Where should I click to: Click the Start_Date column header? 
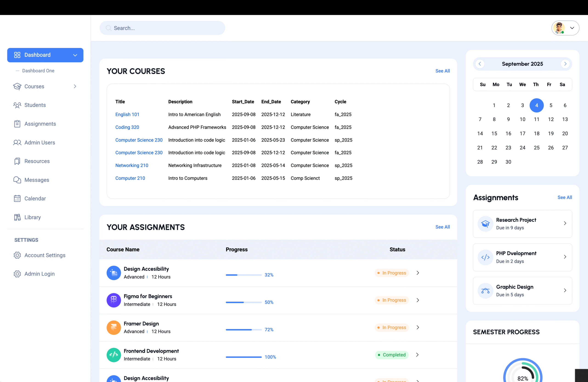(x=243, y=102)
